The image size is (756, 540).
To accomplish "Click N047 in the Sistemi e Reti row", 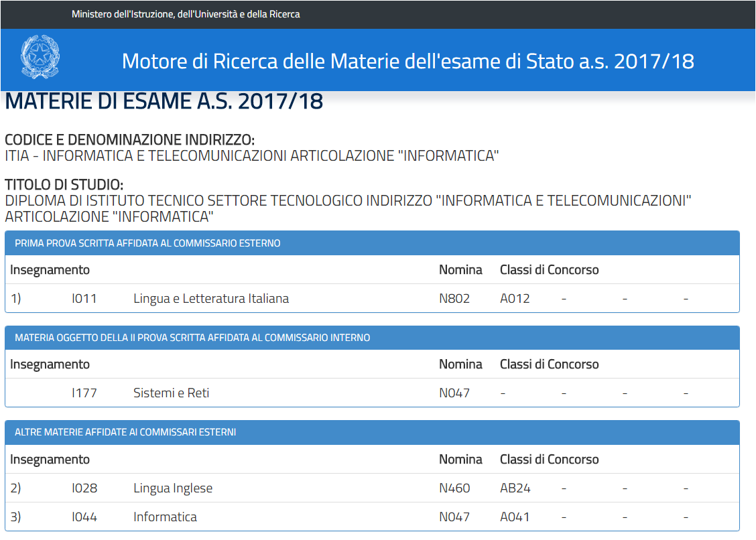I will (454, 393).
